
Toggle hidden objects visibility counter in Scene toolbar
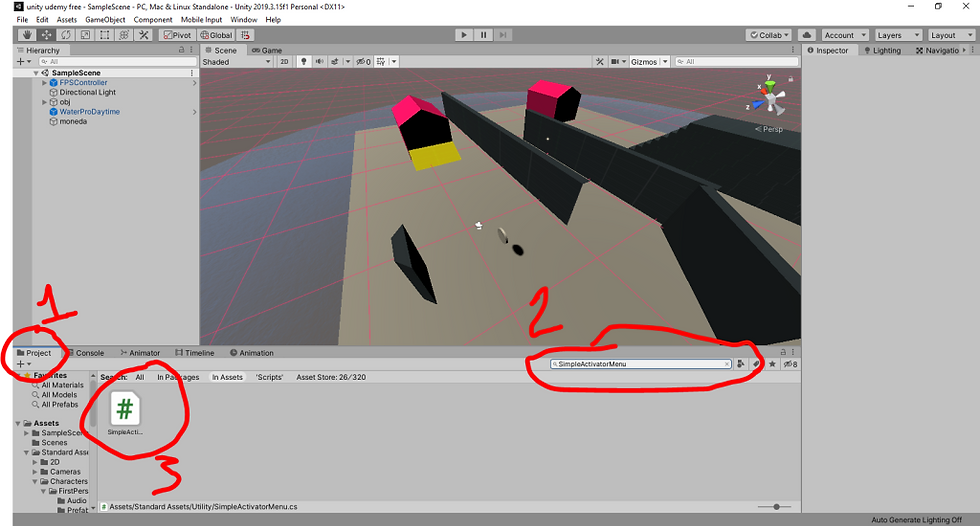click(363, 62)
